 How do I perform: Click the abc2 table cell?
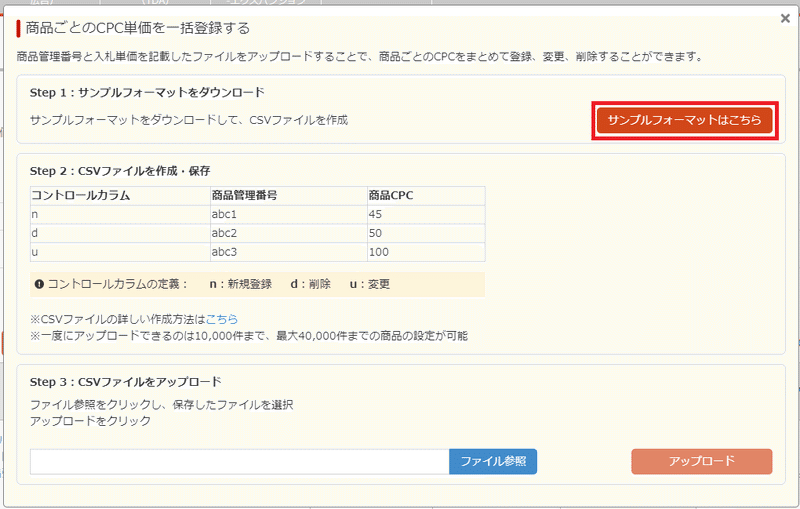pos(225,233)
